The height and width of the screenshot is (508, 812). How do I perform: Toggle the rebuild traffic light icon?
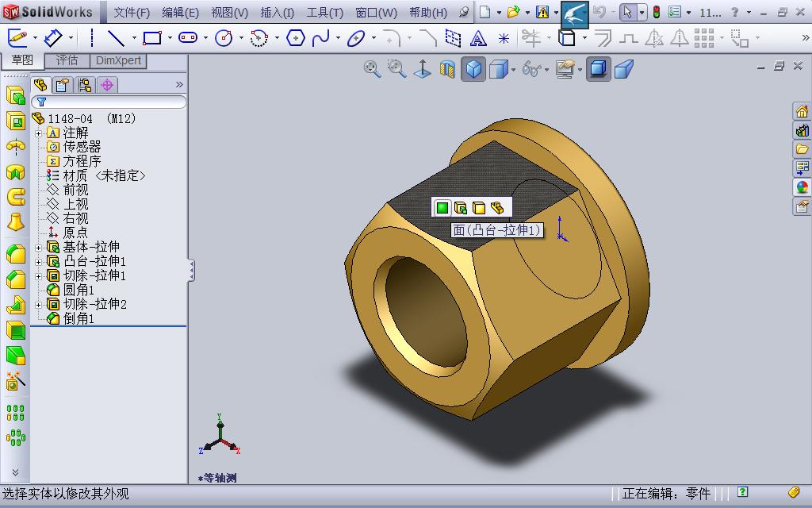point(657,12)
